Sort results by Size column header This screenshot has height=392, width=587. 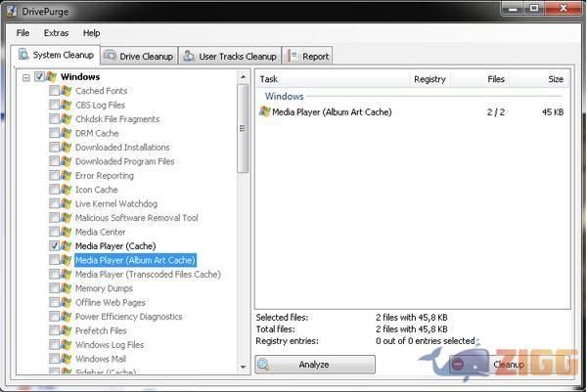coord(555,79)
